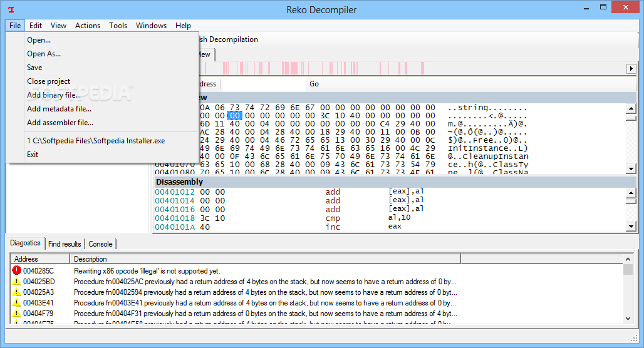Choose Add binary file... menu entry
Image resolution: width=644 pixels, height=348 pixels.
click(x=103, y=95)
